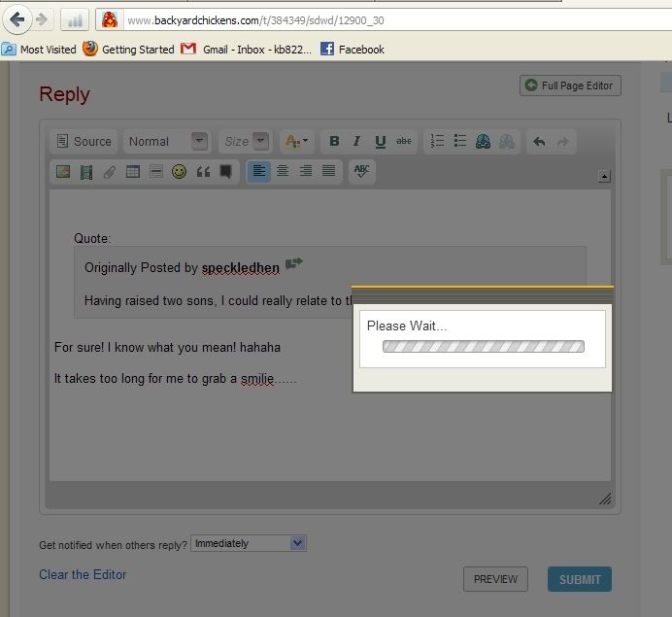Open the Normal paragraph format dropdown
The height and width of the screenshot is (617, 672).
click(x=167, y=142)
